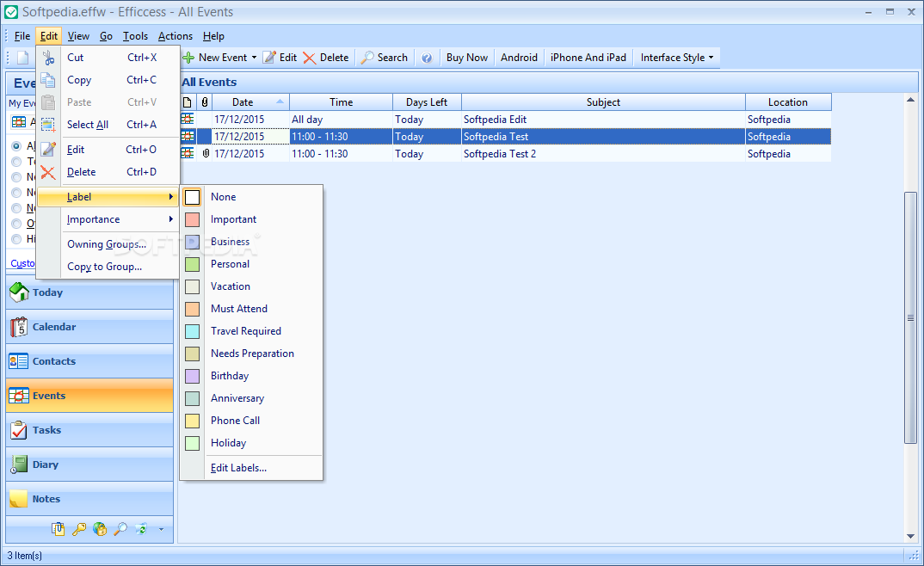The image size is (924, 566).
Task: Open the Interface Style dropdown
Action: point(677,57)
